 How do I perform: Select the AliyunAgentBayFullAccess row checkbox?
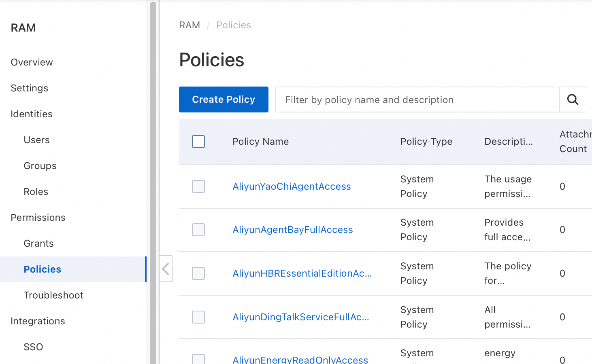pyautogui.click(x=198, y=230)
